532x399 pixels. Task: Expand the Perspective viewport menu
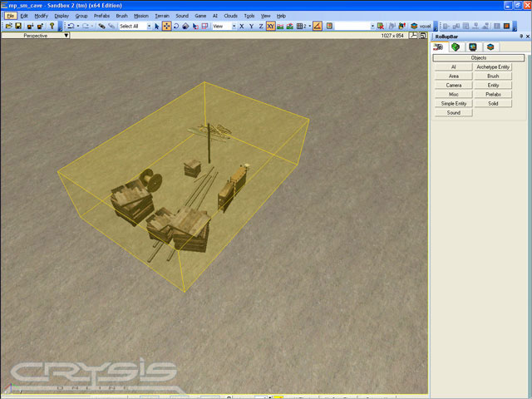(x=35, y=36)
